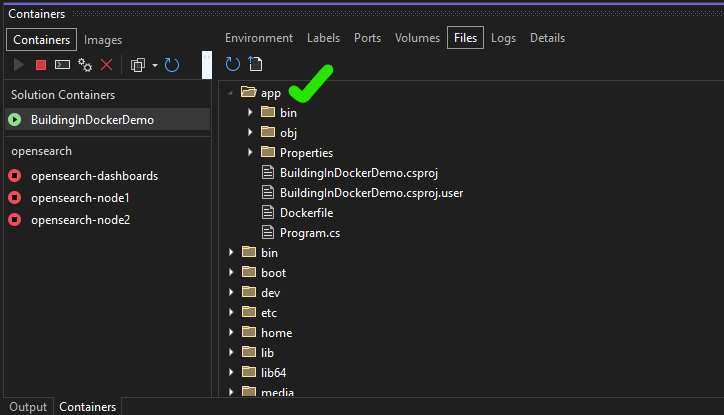Expand the root-level bin folder

(x=231, y=252)
